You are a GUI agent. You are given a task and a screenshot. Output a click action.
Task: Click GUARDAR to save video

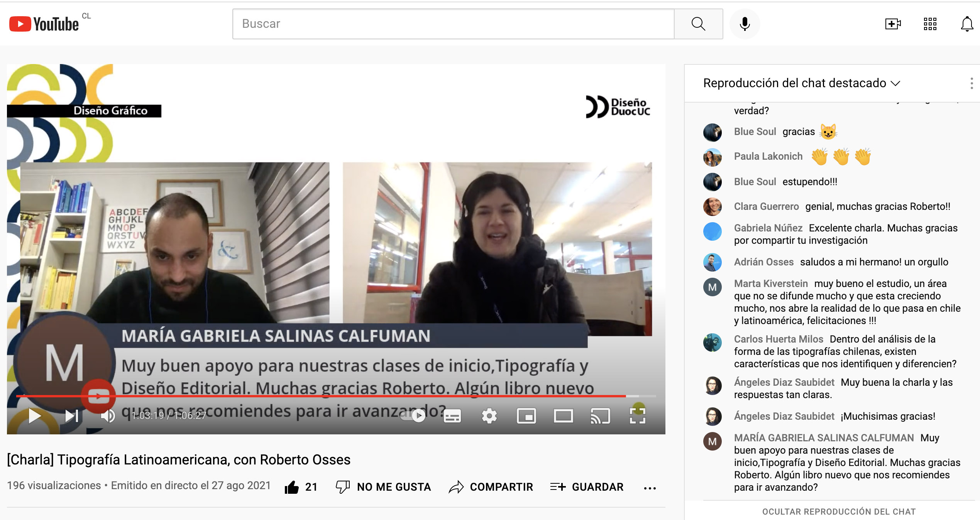click(587, 487)
